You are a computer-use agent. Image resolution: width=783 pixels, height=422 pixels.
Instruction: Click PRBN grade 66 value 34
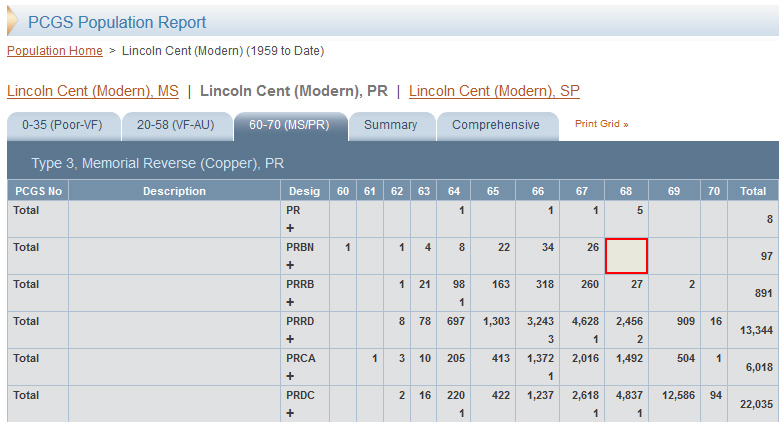(x=548, y=247)
